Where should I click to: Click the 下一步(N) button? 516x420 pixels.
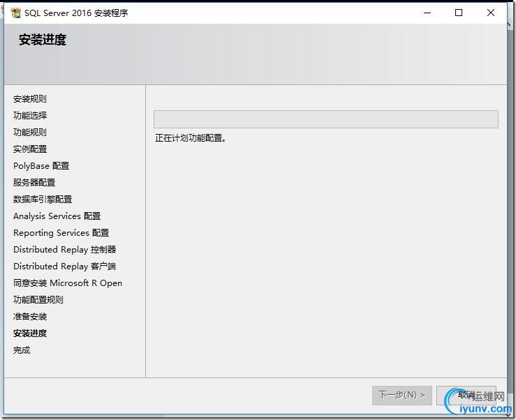click(x=401, y=395)
